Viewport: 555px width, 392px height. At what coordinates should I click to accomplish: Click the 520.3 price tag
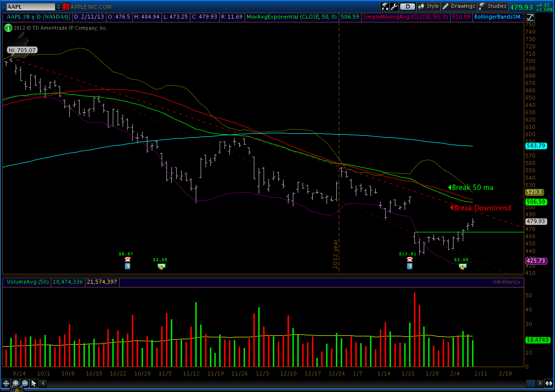(x=534, y=192)
